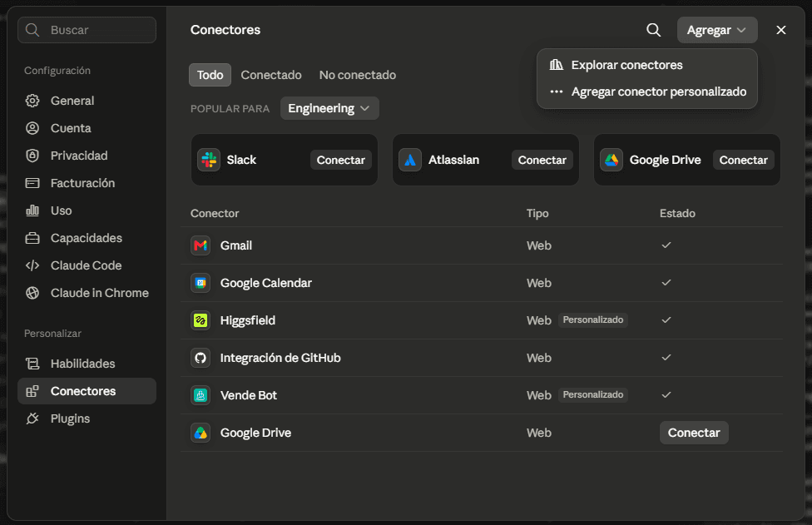
Task: Click the Atlassian logo icon
Action: point(410,160)
